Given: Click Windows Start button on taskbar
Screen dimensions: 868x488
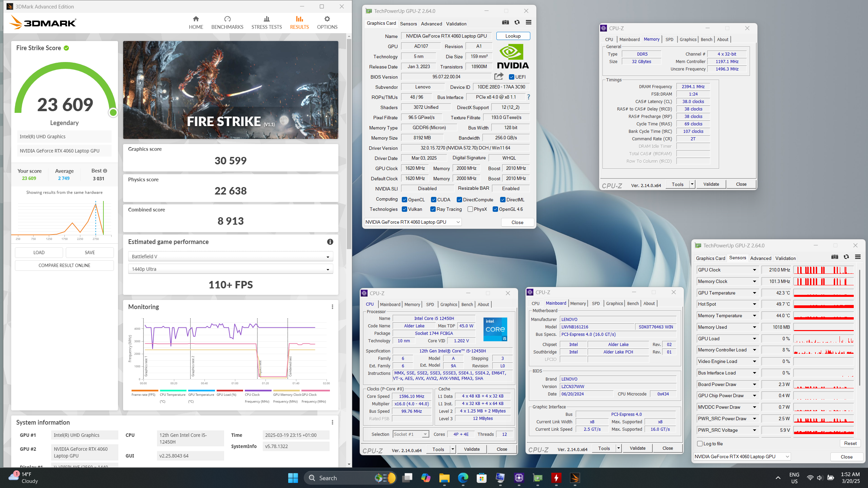Looking at the screenshot, I should 293,478.
